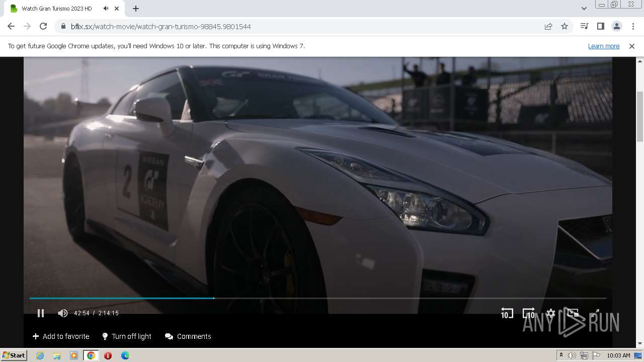644x362 pixels.
Task: Pause the video playback
Action: [x=41, y=313]
